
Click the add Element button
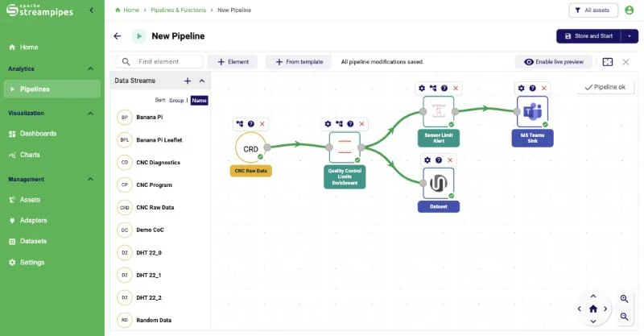click(x=233, y=62)
